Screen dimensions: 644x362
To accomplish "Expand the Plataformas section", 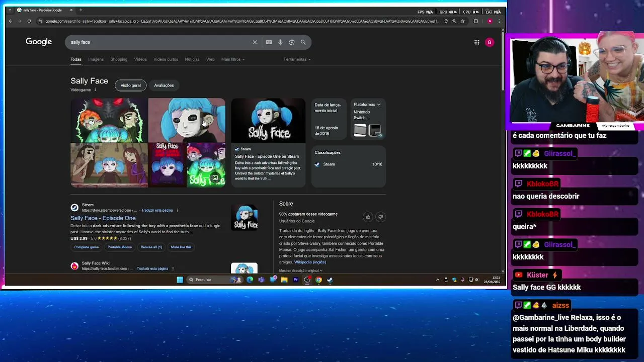I will 367,105.
